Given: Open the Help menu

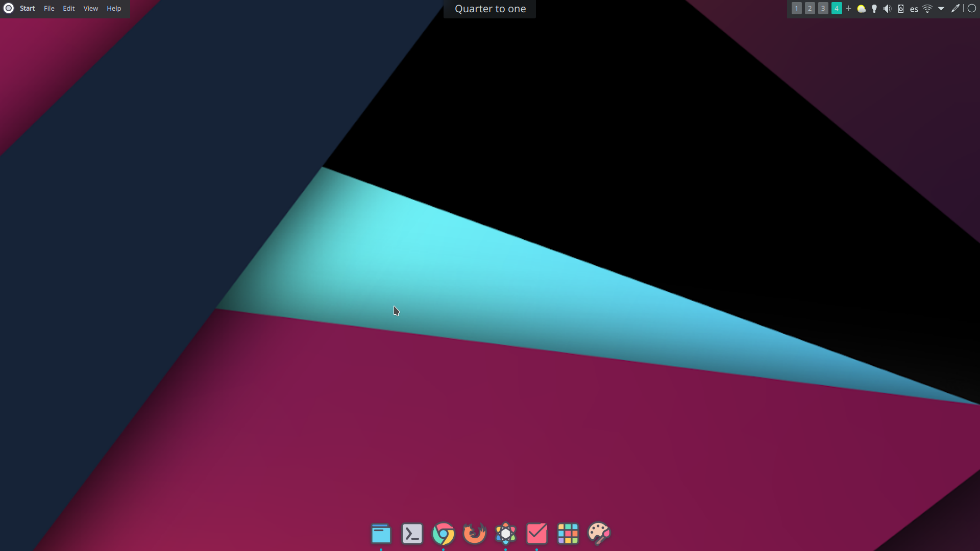Looking at the screenshot, I should click(x=114, y=8).
